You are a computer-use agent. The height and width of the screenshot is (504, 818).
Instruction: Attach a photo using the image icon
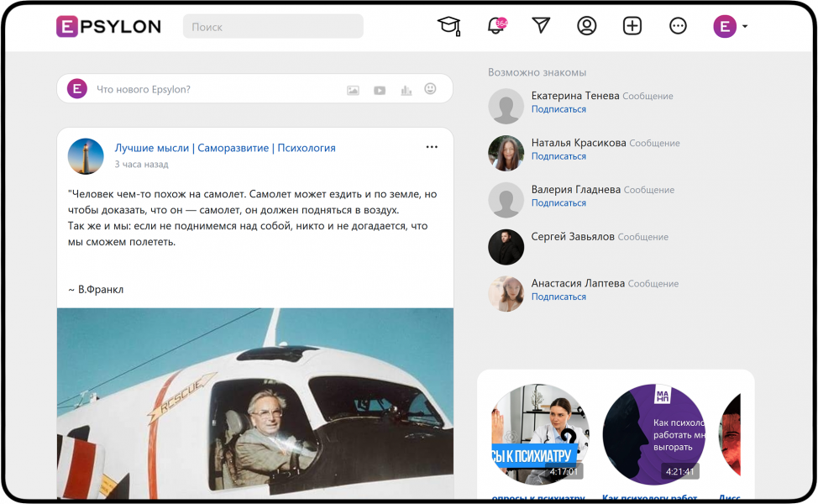354,90
